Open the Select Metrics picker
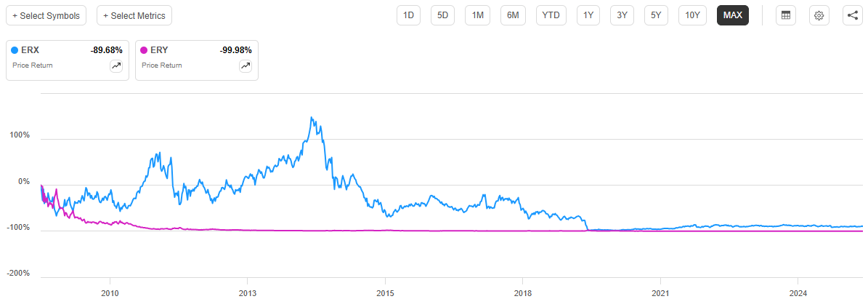Screen dimensions: 868x307 pos(134,15)
